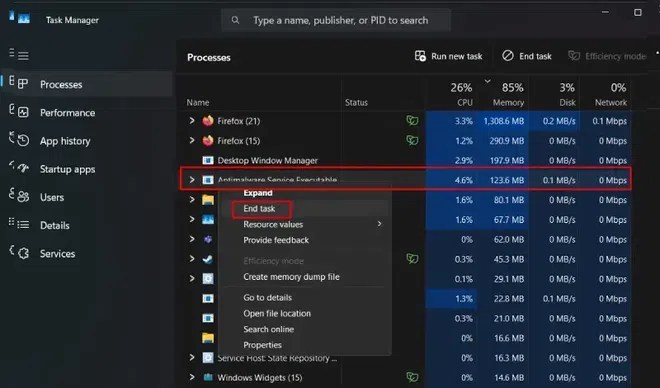
Task: Click Antimalware memory value 123.6 MB
Action: (507, 181)
